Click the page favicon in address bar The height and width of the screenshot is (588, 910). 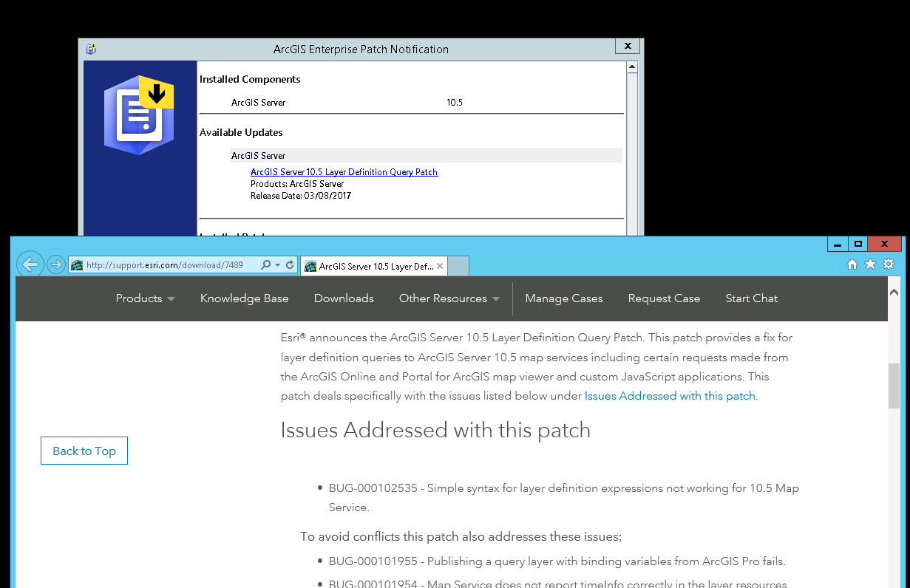point(77,265)
